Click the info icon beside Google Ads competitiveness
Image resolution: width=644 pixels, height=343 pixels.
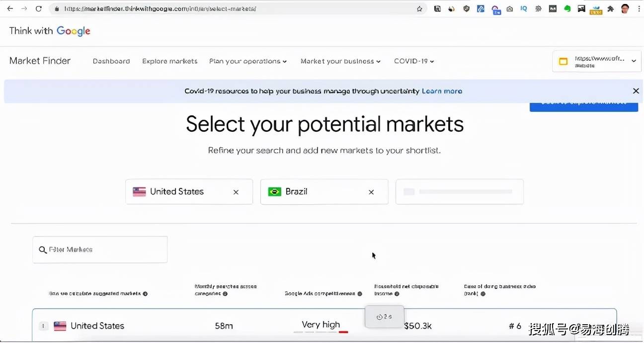[x=360, y=294]
